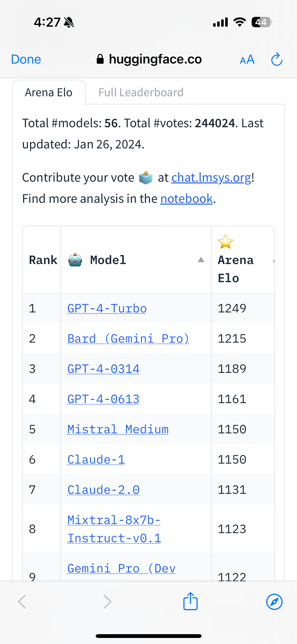
Task: Tap the lock icon beside huggingface.co
Action: click(100, 59)
